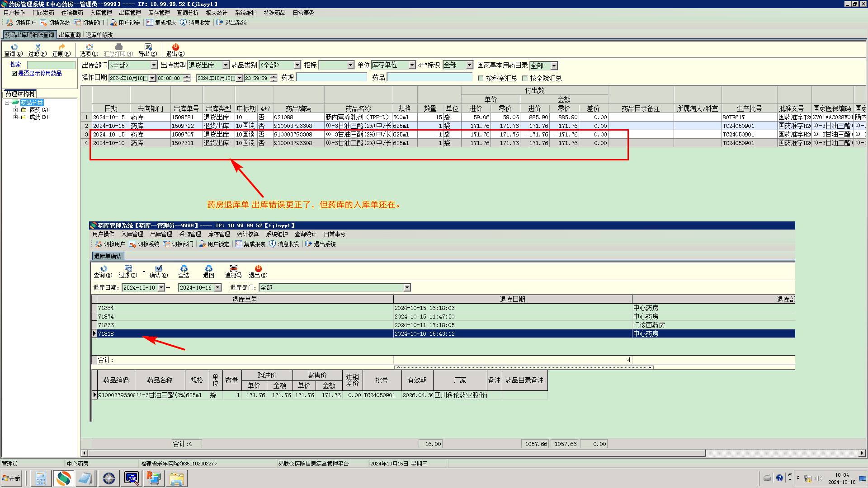Click the 药品 search input field
This screenshot has height=488, width=868.
pos(429,78)
